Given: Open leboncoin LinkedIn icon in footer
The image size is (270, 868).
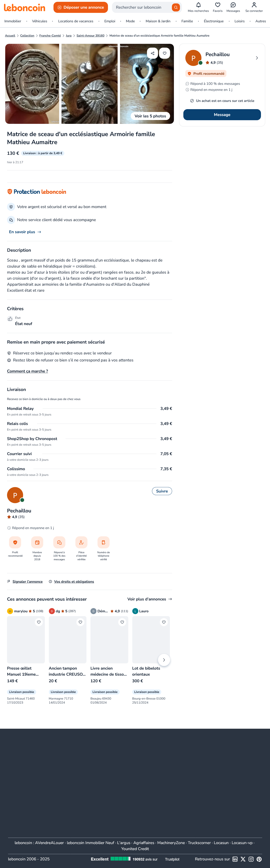Looking at the screenshot, I should [x=235, y=859].
